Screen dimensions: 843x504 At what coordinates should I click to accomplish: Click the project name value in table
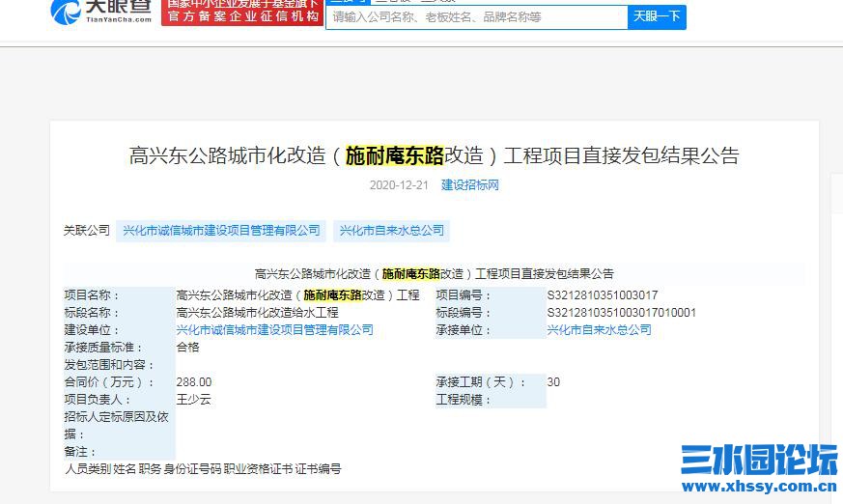[x=297, y=295]
